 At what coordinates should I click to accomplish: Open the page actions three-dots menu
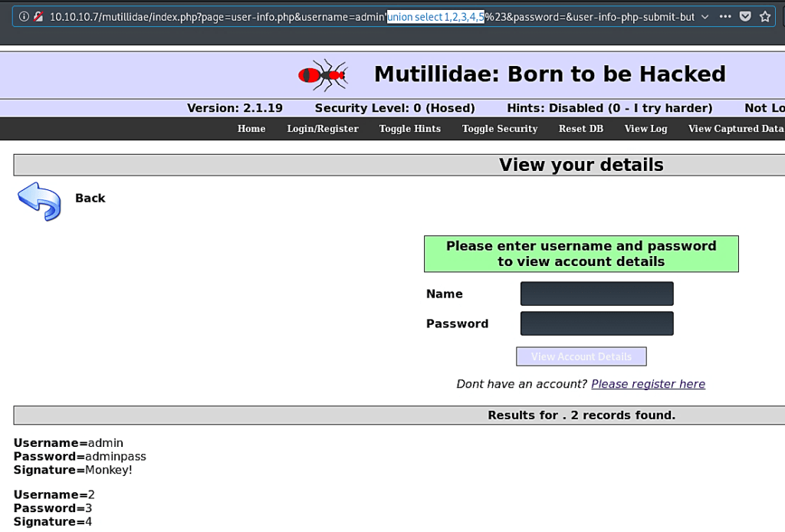[724, 16]
